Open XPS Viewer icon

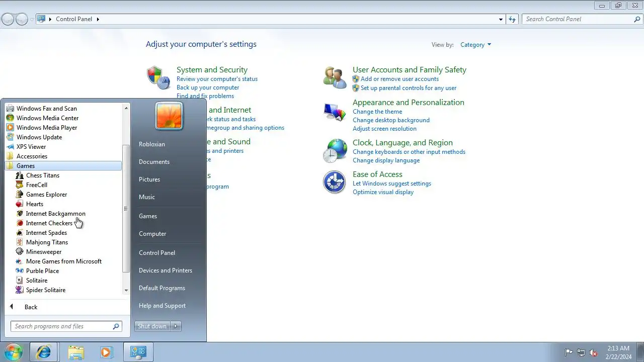tap(10, 147)
